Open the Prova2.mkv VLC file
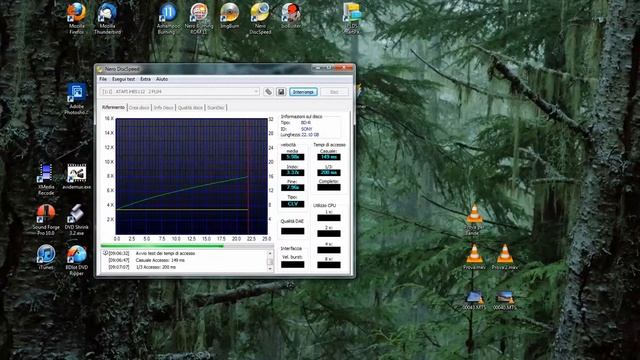 pyautogui.click(x=505, y=257)
